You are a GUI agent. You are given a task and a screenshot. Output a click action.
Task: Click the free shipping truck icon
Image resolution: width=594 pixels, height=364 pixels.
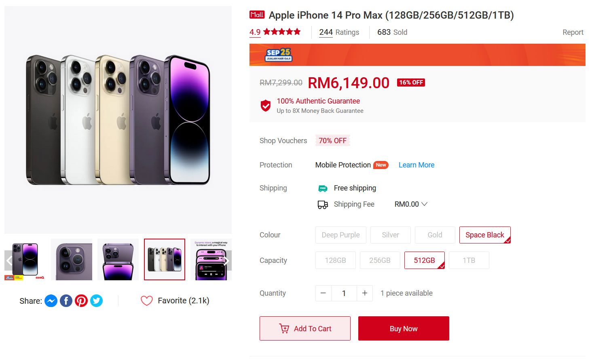click(x=323, y=188)
